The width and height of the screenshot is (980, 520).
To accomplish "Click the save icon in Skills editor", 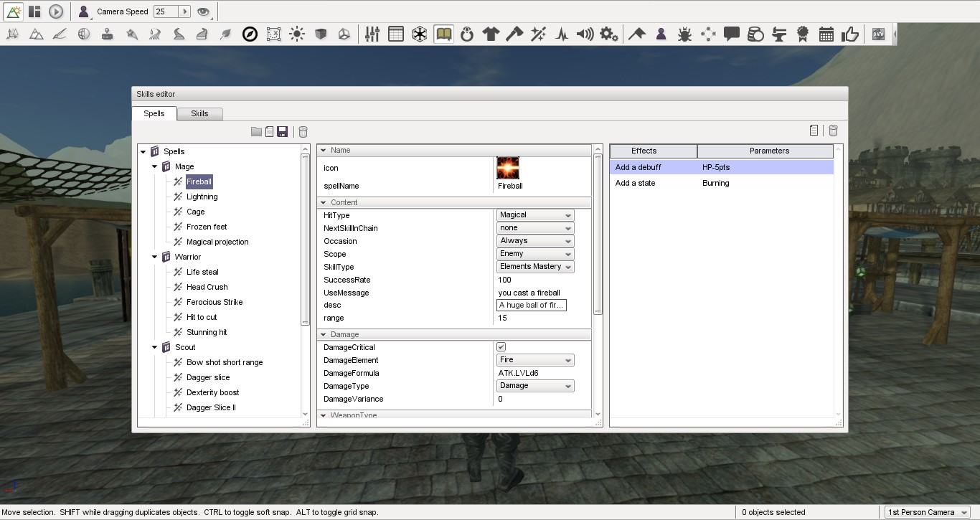I will (282, 132).
